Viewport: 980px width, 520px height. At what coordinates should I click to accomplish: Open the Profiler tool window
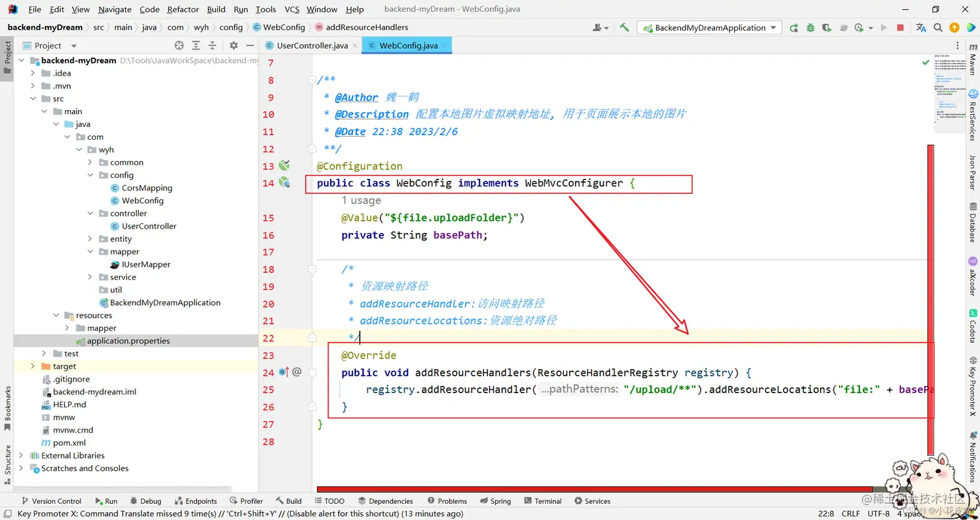pyautogui.click(x=246, y=501)
